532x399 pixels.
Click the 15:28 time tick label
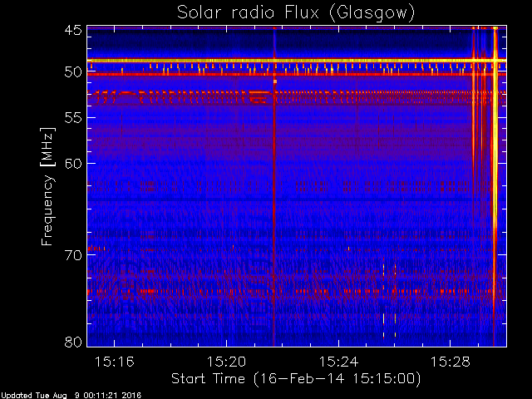pos(451,362)
